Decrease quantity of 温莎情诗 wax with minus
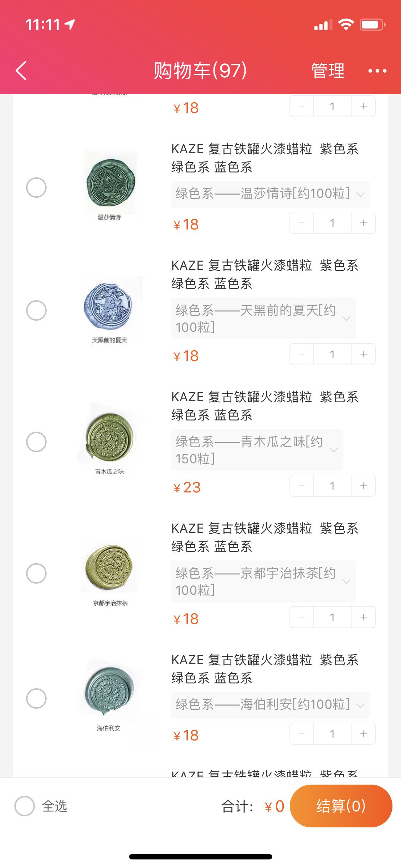Screen dimensions: 401x868 (x=302, y=223)
